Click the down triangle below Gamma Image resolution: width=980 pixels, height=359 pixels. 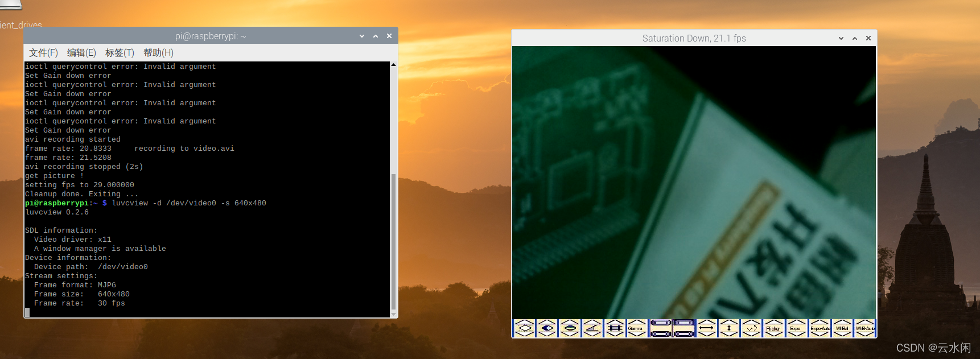pyautogui.click(x=637, y=334)
